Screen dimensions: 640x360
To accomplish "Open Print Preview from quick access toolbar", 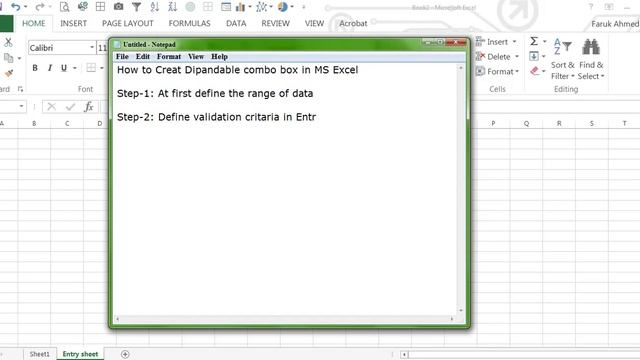I will (x=64, y=7).
